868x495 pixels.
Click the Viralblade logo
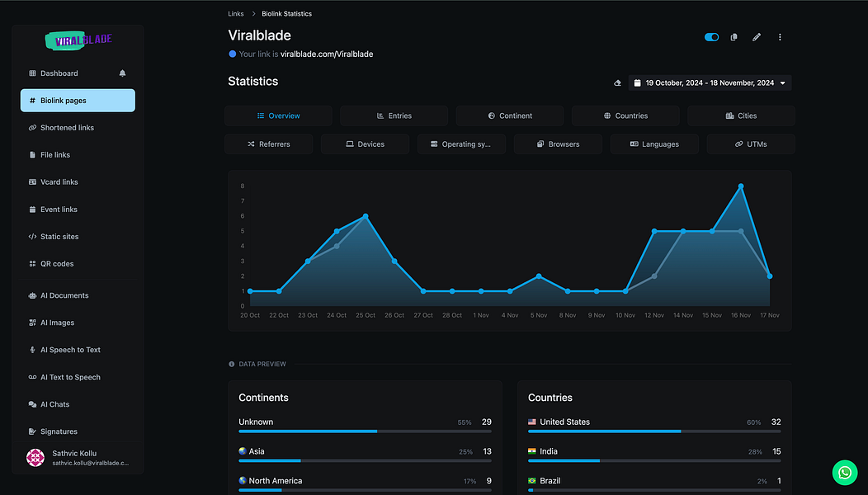pyautogui.click(x=78, y=40)
